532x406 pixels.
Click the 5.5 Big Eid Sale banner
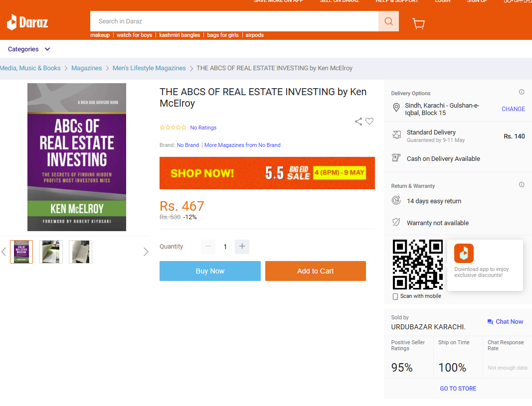click(267, 173)
